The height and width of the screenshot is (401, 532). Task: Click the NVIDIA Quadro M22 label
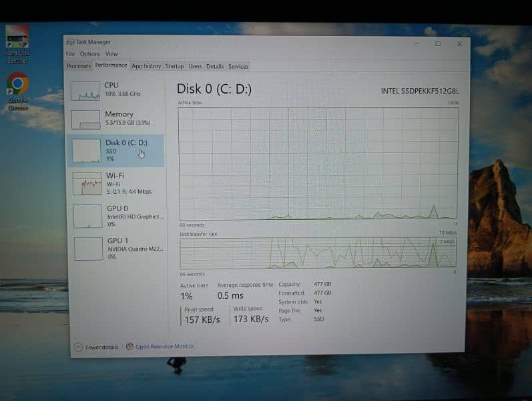click(136, 249)
